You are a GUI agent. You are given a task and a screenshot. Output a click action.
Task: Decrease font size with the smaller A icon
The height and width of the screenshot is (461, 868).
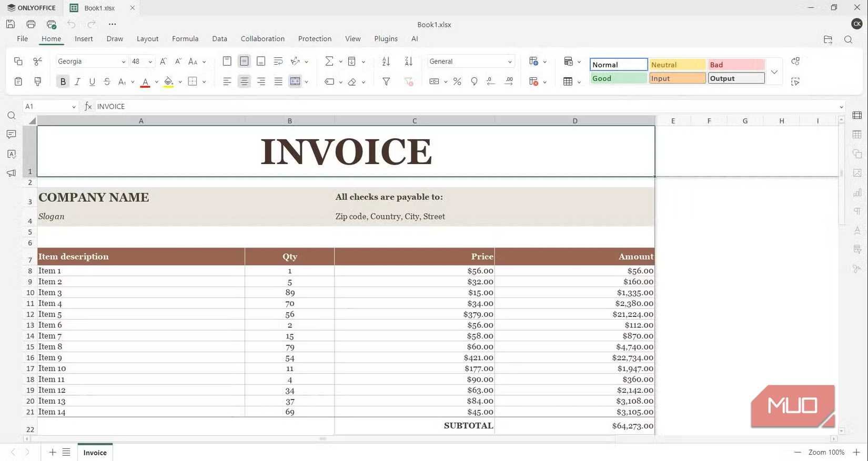[178, 62]
